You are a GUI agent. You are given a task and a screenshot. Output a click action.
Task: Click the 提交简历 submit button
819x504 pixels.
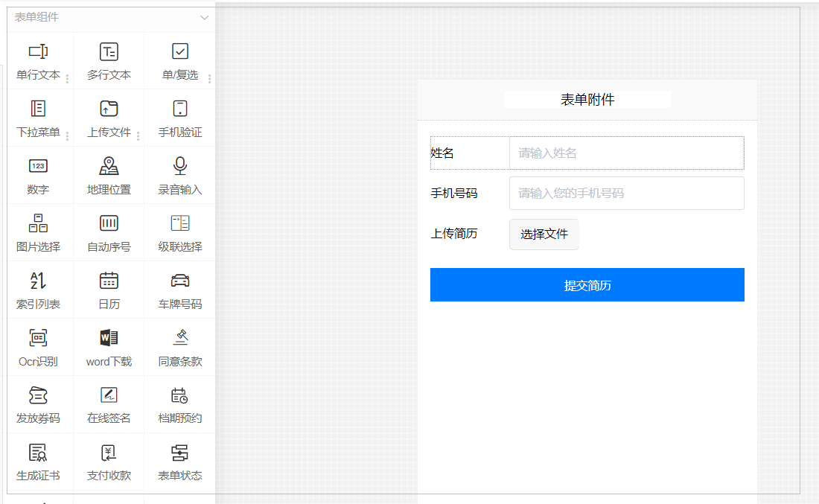[x=587, y=285]
